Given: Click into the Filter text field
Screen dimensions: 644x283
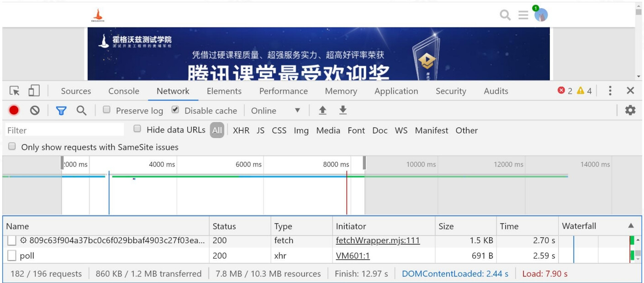Looking at the screenshot, I should point(64,130).
